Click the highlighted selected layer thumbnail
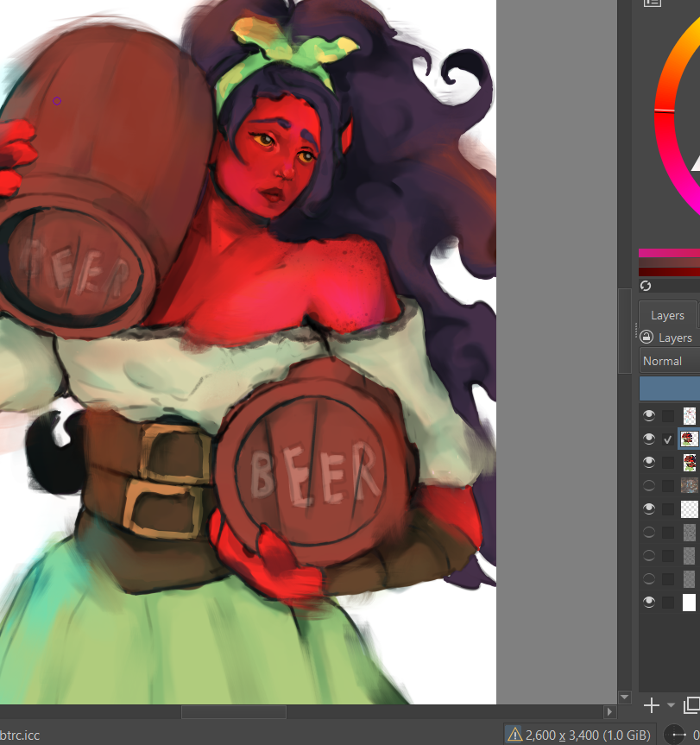The image size is (700, 745). [x=690, y=439]
